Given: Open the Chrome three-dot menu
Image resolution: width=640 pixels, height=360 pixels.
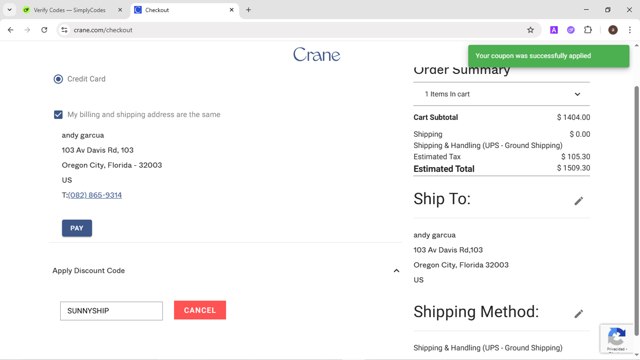Looking at the screenshot, I should click(630, 30).
